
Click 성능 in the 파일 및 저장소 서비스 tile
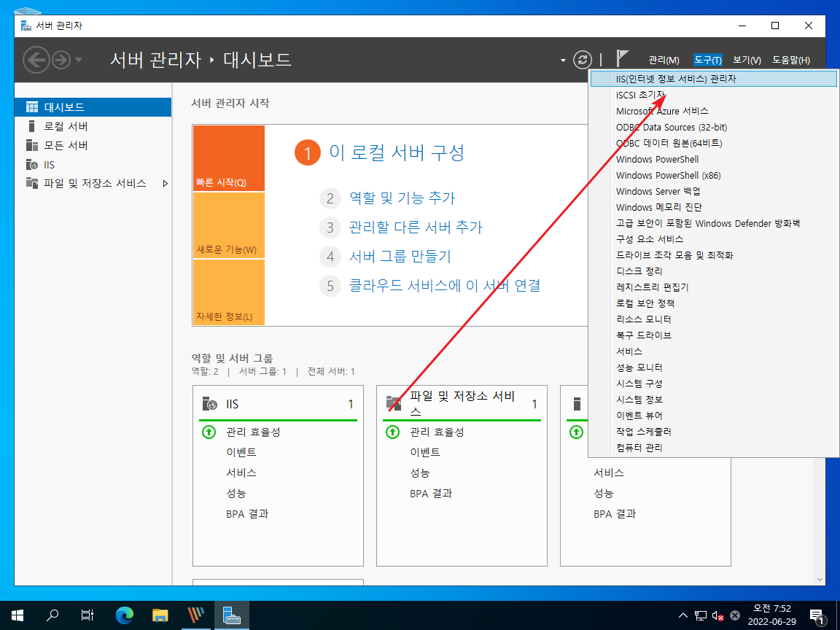tap(420, 473)
